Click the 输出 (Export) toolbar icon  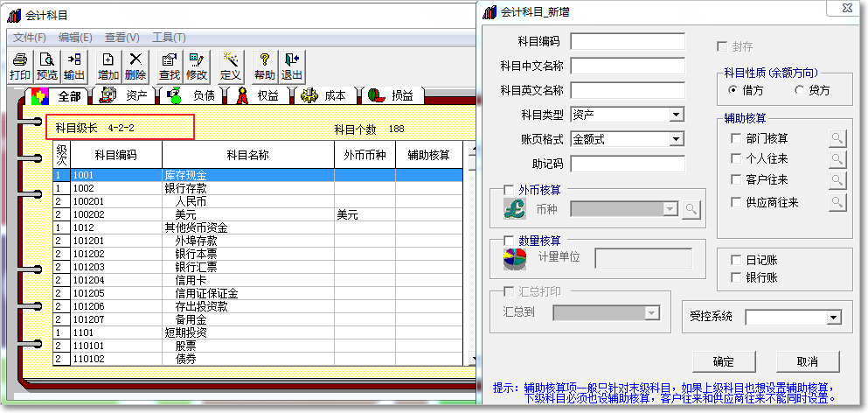click(75, 66)
